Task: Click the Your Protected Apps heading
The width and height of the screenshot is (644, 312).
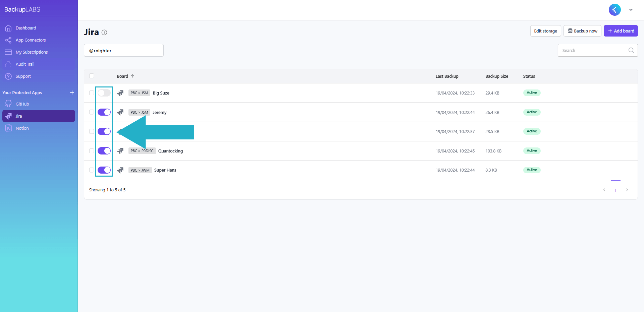Action: click(22, 93)
